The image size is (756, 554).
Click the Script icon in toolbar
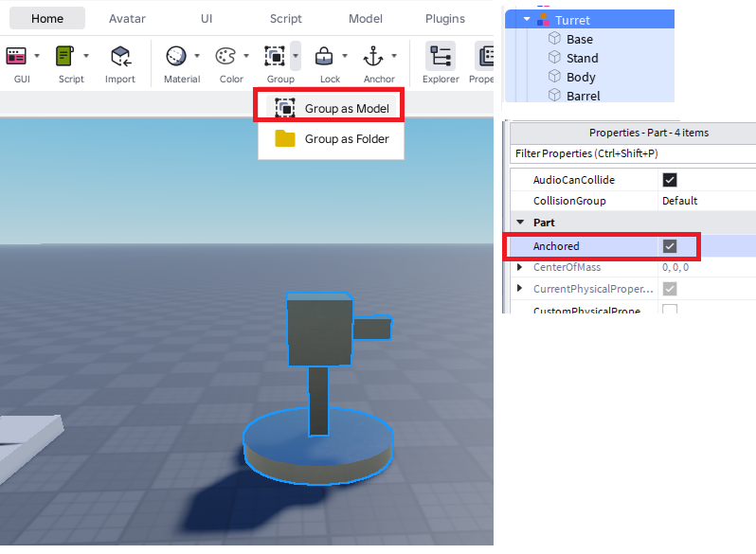64,56
